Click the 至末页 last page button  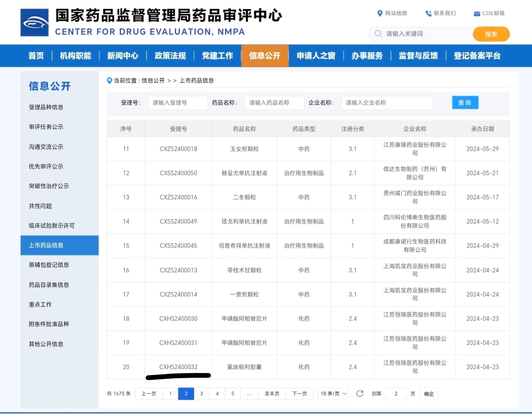(272, 394)
